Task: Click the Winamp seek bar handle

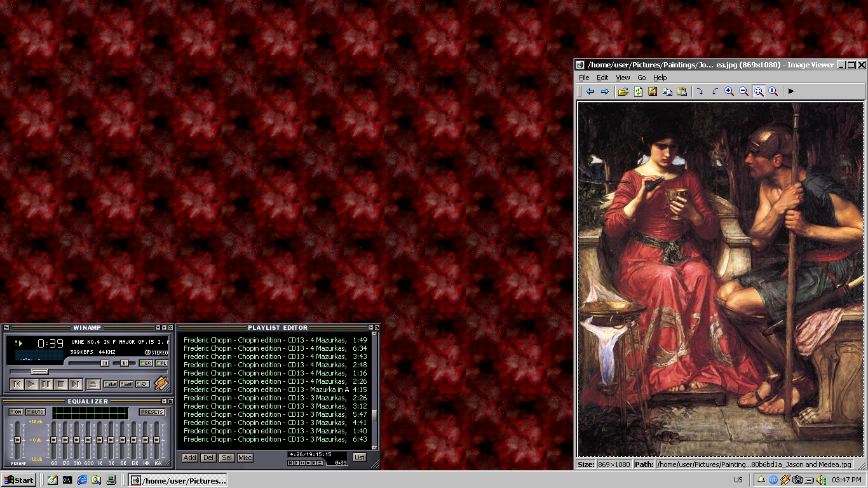Action: coord(40,372)
